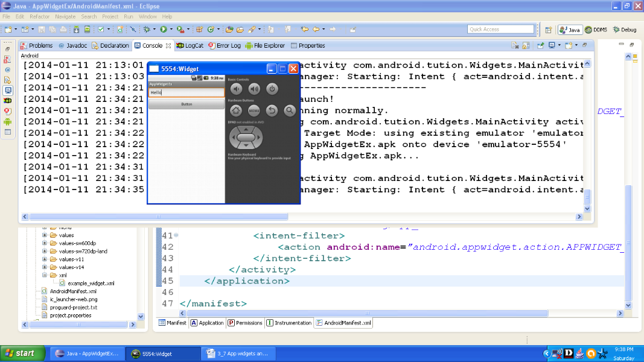The image size is (644, 362).
Task: Switch to the DDMS perspective
Action: coord(596,30)
